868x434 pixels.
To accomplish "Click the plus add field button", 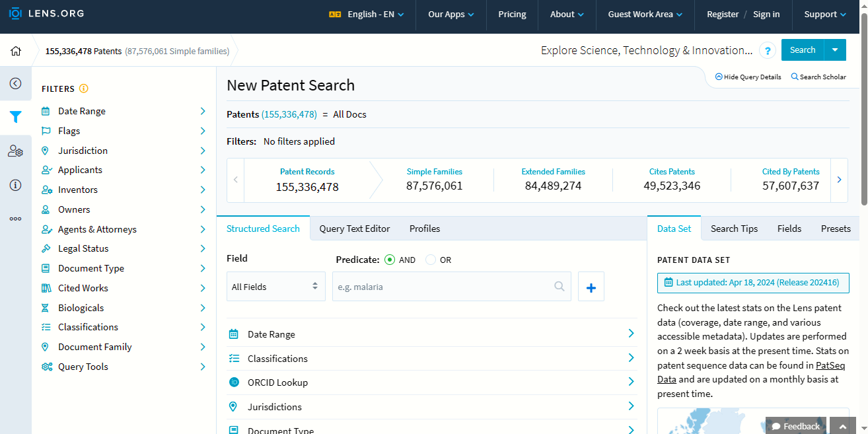I will (591, 287).
